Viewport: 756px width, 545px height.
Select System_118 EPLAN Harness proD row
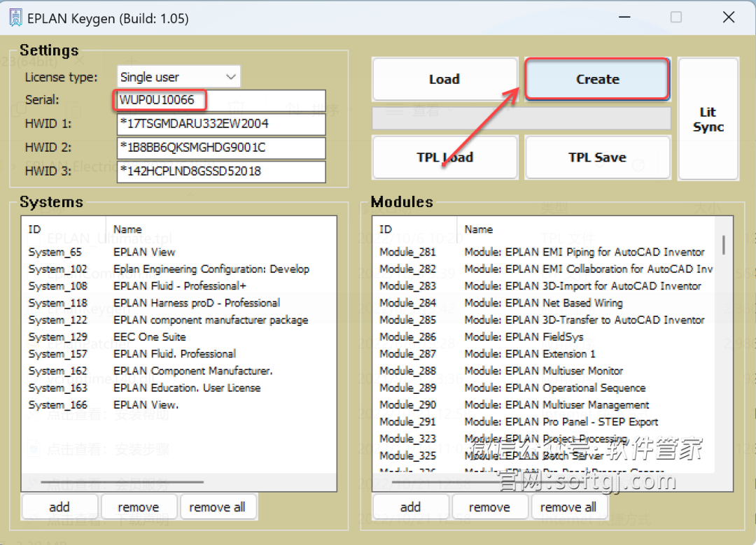point(178,303)
